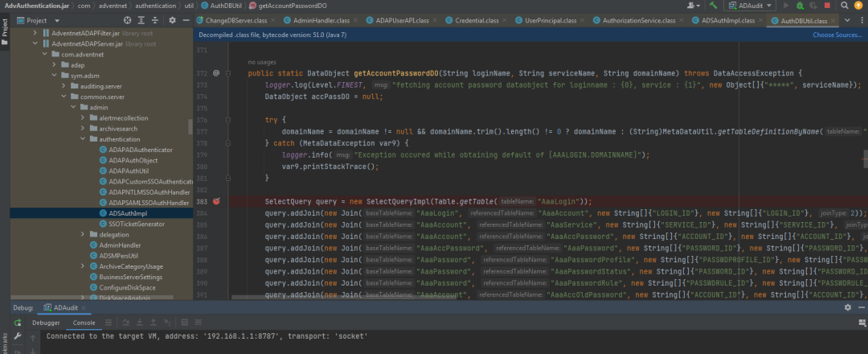Toggle the breakpoint on line 383

[x=216, y=201]
